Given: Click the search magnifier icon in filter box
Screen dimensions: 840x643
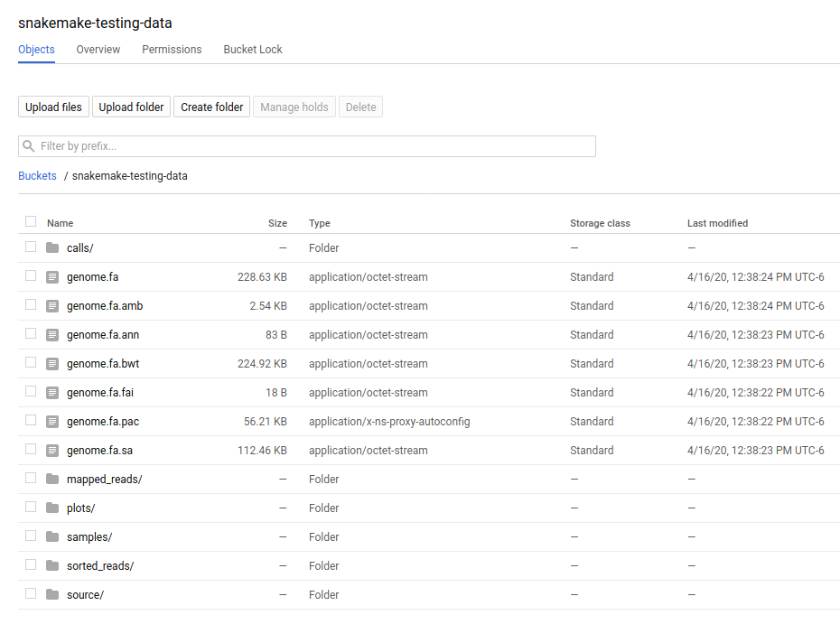Looking at the screenshot, I should point(29,146).
